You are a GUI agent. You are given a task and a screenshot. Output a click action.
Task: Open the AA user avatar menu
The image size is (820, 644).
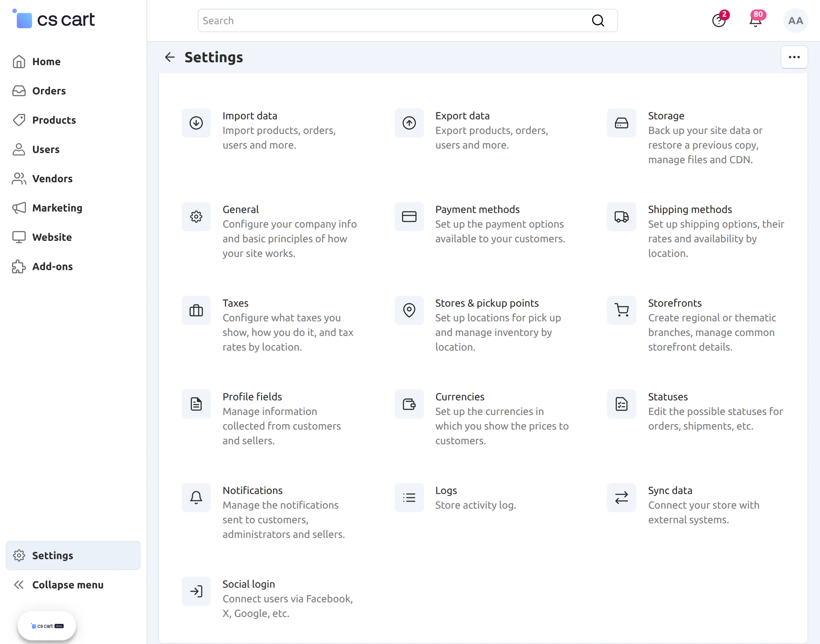click(x=795, y=21)
